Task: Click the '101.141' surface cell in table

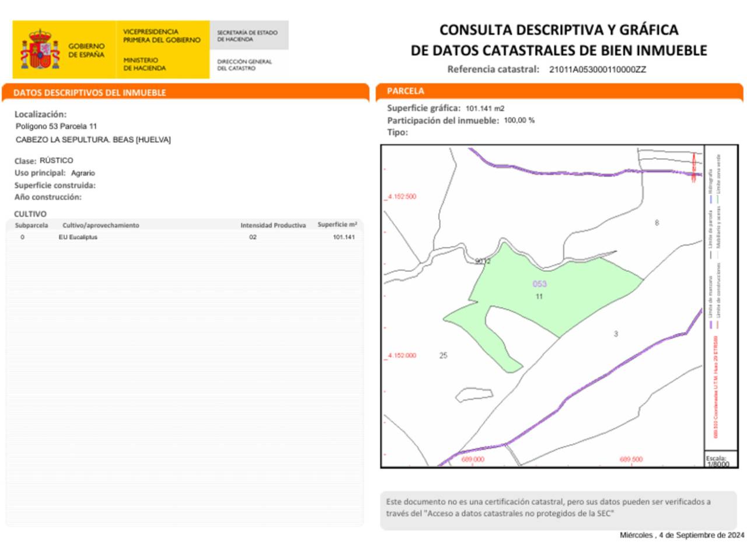Action: (344, 237)
